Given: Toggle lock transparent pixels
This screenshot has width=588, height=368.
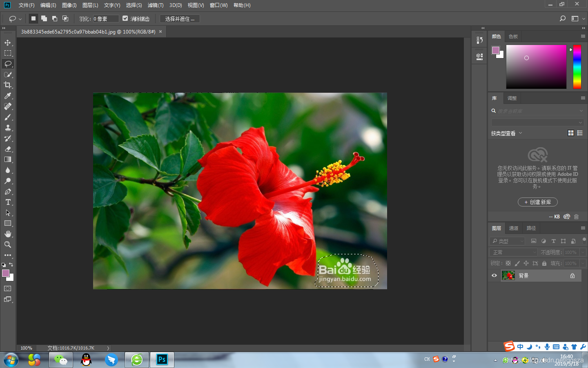Looking at the screenshot, I should point(508,263).
